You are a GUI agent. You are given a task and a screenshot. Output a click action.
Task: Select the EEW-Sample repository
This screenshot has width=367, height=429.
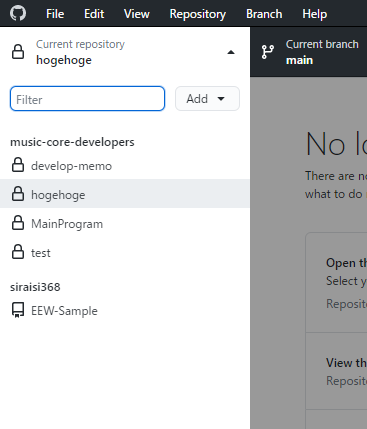125,311
